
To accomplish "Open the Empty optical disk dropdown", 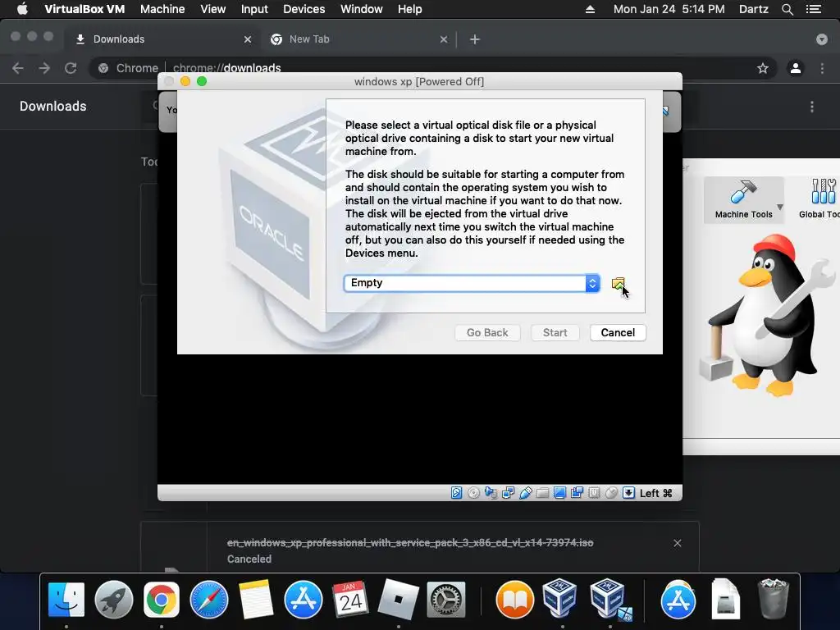I will (x=472, y=283).
